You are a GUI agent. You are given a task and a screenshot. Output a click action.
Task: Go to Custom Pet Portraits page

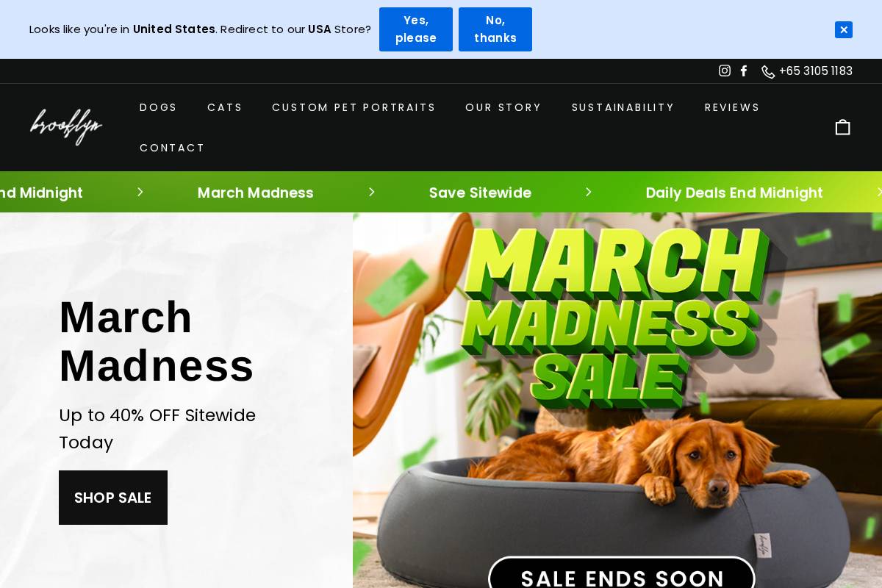pyautogui.click(x=354, y=107)
